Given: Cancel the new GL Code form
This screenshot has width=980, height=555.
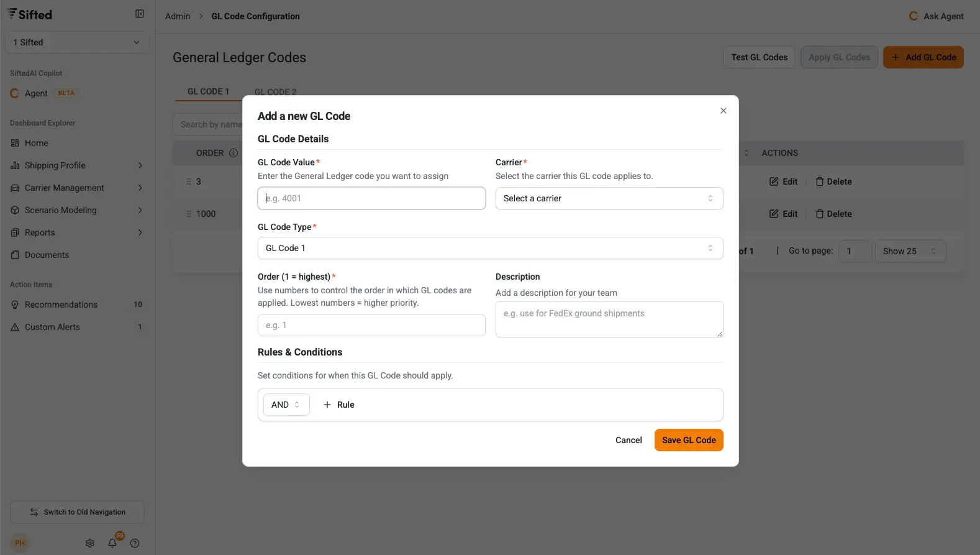Looking at the screenshot, I should tap(628, 440).
